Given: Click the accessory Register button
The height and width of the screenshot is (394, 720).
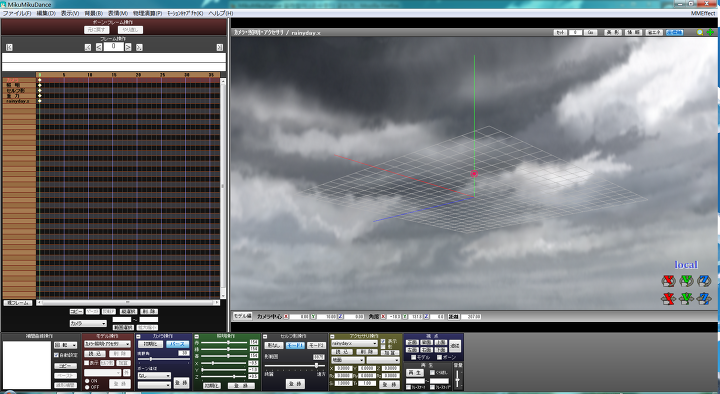Looking at the screenshot, I should [389, 384].
